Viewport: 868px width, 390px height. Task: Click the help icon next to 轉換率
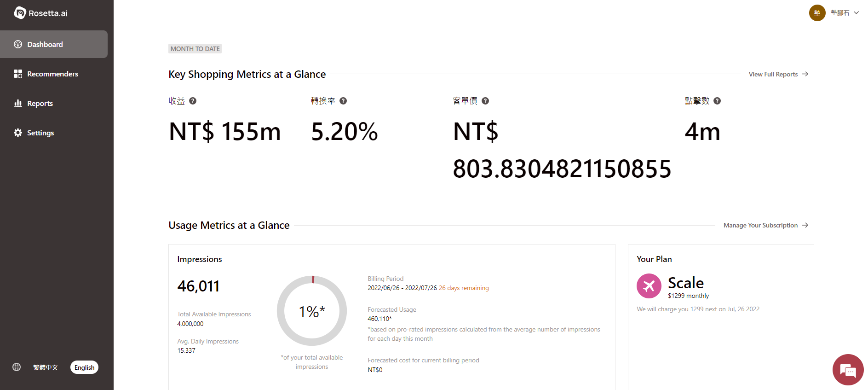pyautogui.click(x=343, y=101)
